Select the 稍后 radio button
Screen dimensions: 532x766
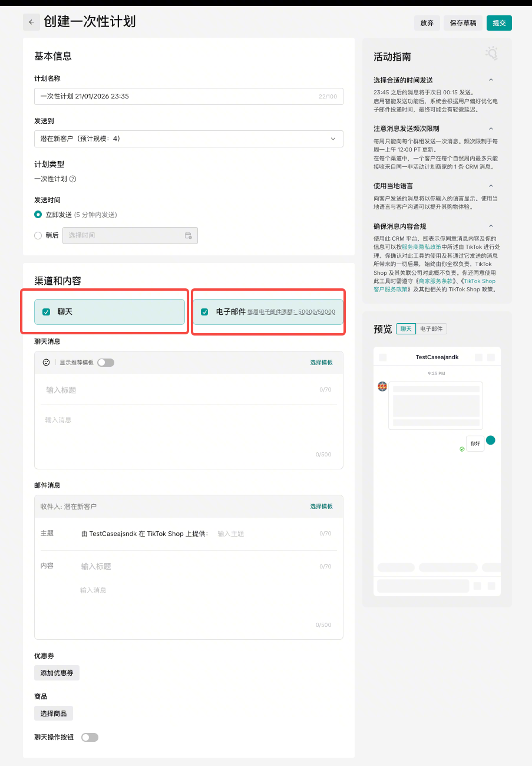38,235
